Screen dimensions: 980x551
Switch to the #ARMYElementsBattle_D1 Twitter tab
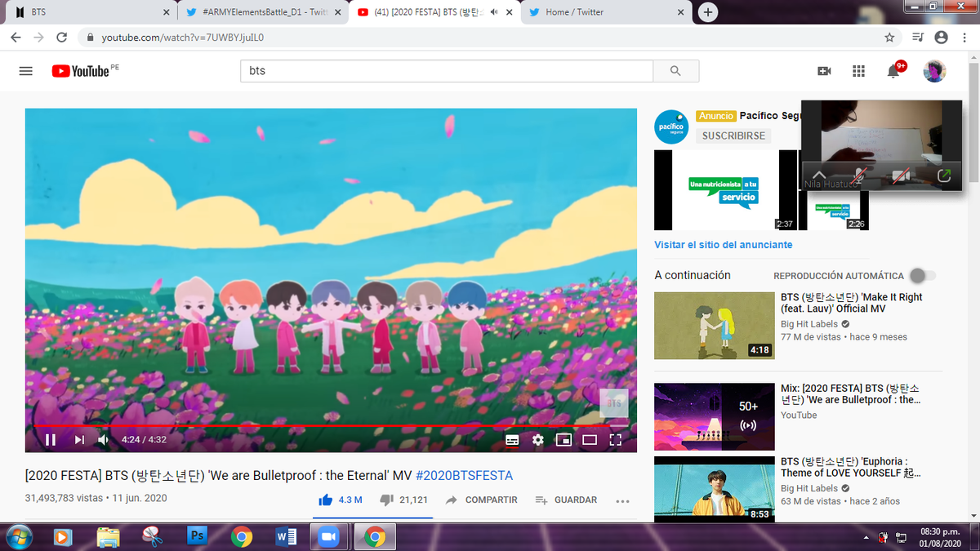coord(262,12)
